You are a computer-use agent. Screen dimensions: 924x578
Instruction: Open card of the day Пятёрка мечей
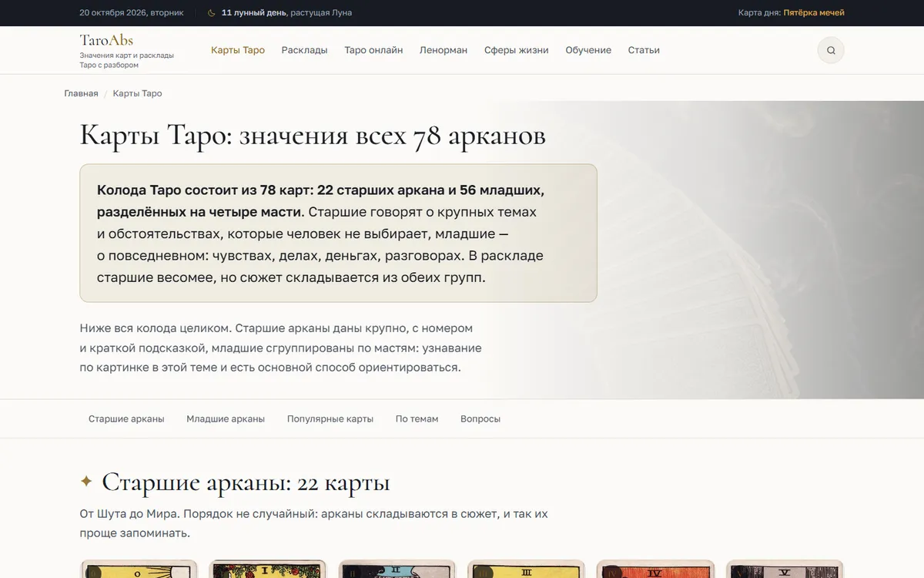(x=814, y=12)
